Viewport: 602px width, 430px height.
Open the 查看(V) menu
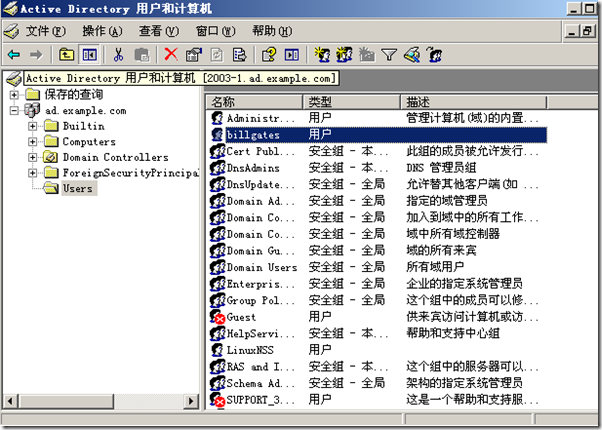[159, 31]
